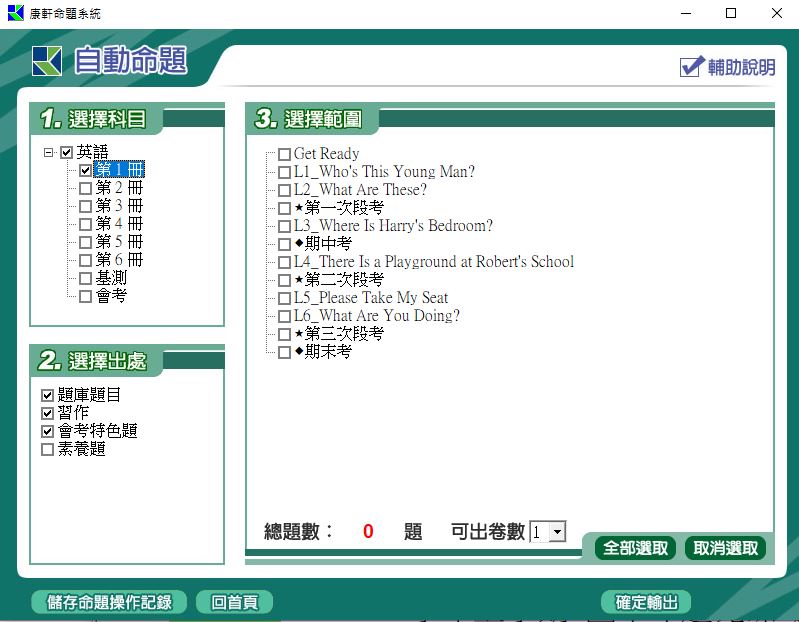Screen dimensions: 799x622
Task: Select the 第 2 冊 volume item
Action: click(119, 188)
